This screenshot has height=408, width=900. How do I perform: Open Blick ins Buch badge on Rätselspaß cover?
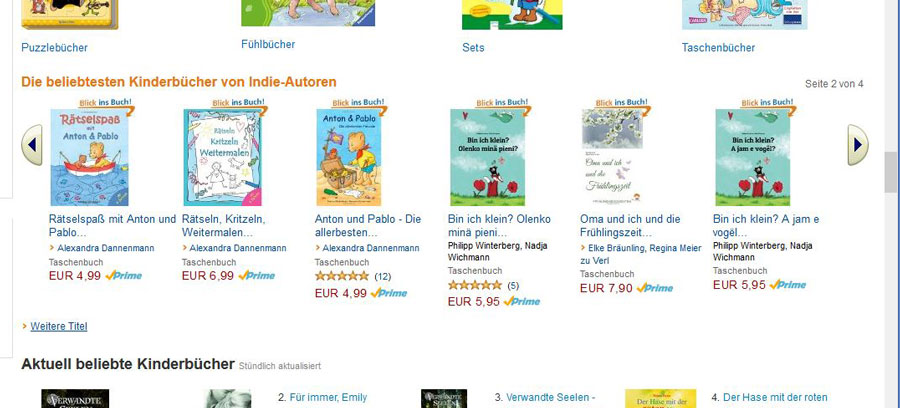(x=107, y=104)
